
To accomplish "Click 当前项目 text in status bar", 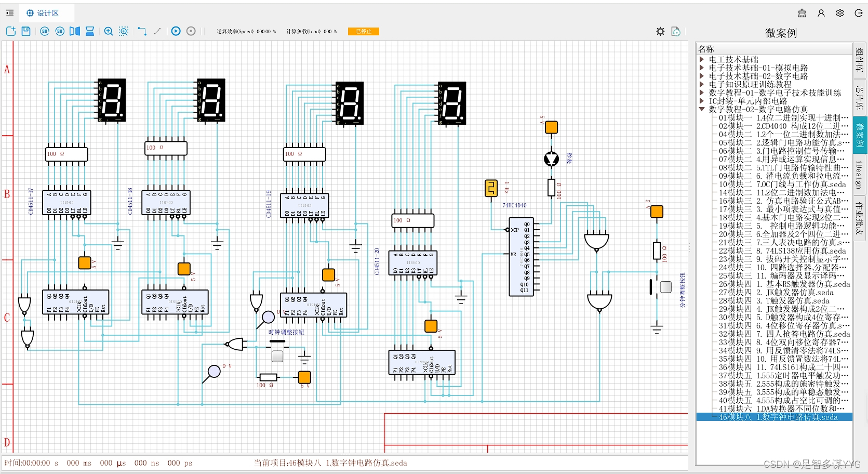I will click(x=330, y=463).
